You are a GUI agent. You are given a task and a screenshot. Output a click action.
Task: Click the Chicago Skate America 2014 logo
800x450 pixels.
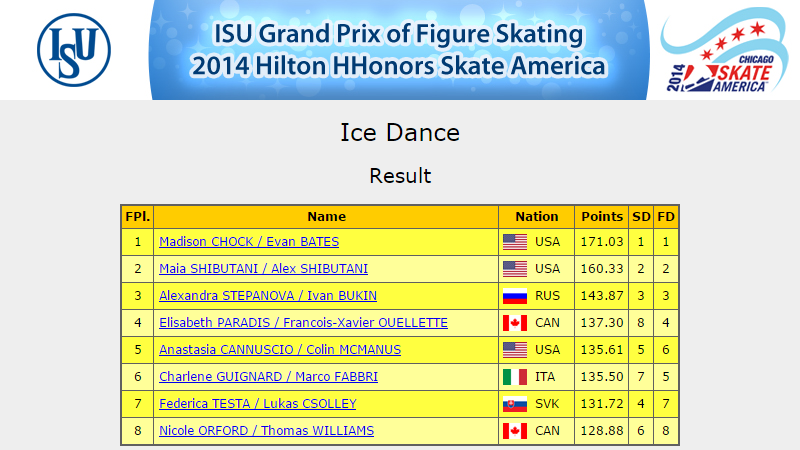723,50
